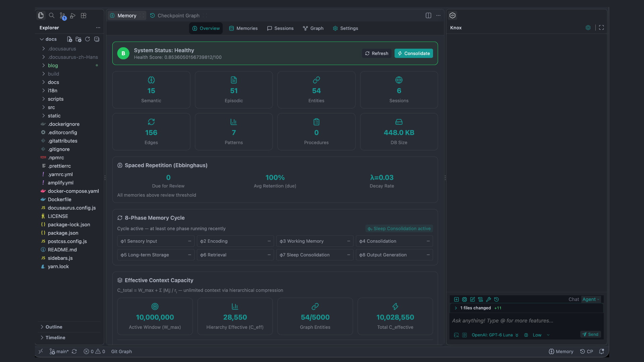This screenshot has height=362, width=644.
Task: Open the Memories tab
Action: point(244,28)
